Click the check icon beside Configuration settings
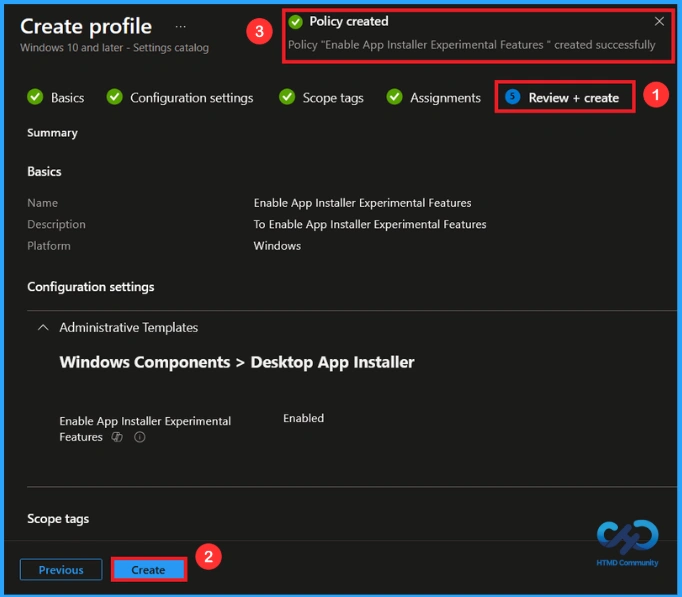Image resolution: width=682 pixels, height=597 pixels. [x=114, y=97]
